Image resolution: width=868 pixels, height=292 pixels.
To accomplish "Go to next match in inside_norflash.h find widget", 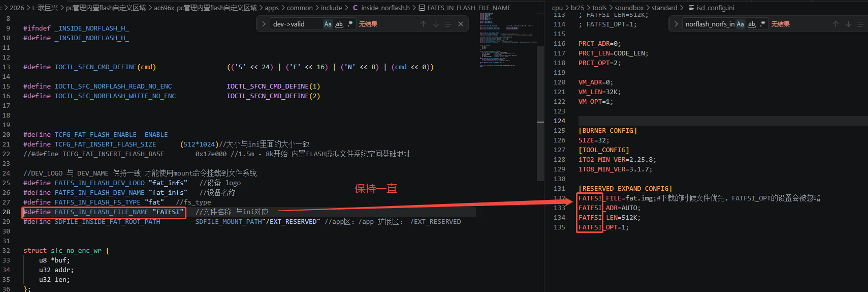I will click(436, 24).
